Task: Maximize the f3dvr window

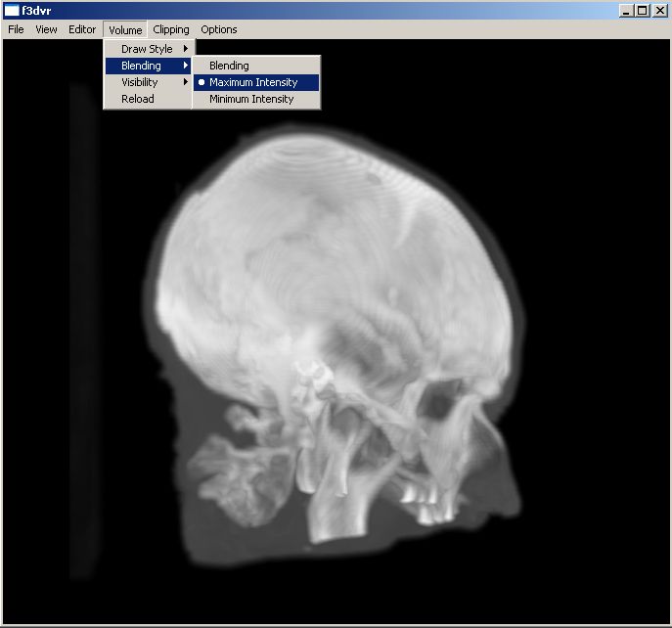Action: click(643, 11)
